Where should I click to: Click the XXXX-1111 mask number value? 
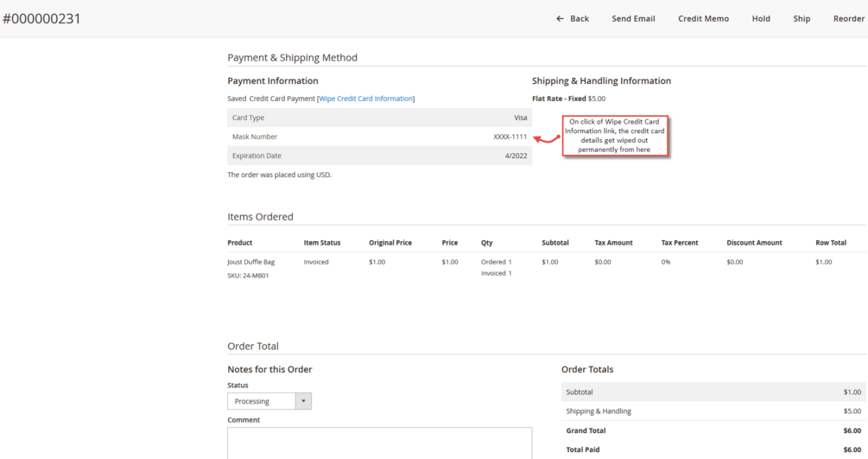click(510, 137)
